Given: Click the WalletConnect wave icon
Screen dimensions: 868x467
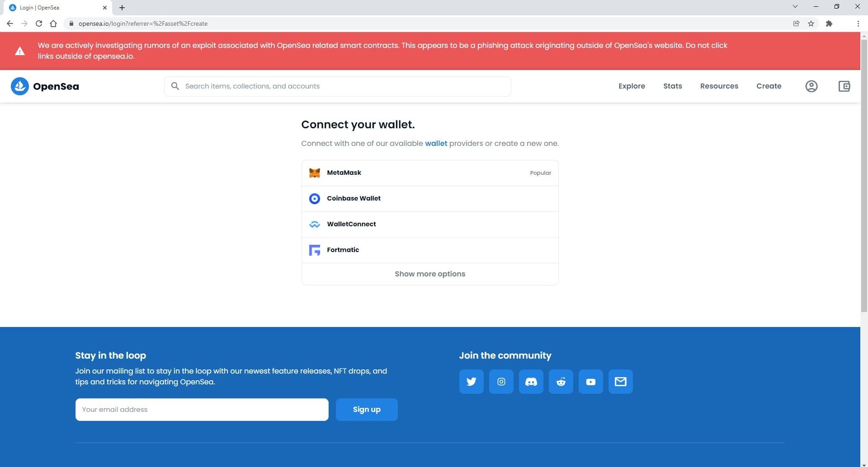Looking at the screenshot, I should tap(315, 224).
